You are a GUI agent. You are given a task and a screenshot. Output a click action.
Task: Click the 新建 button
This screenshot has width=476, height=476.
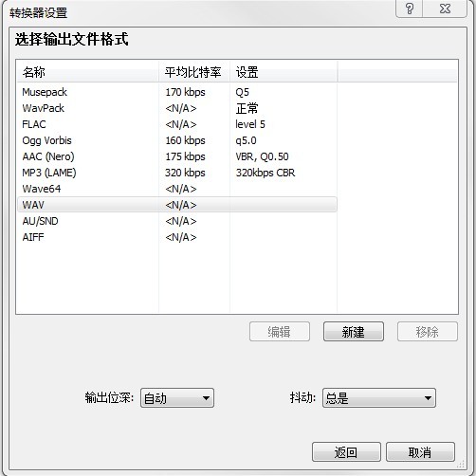(x=354, y=332)
